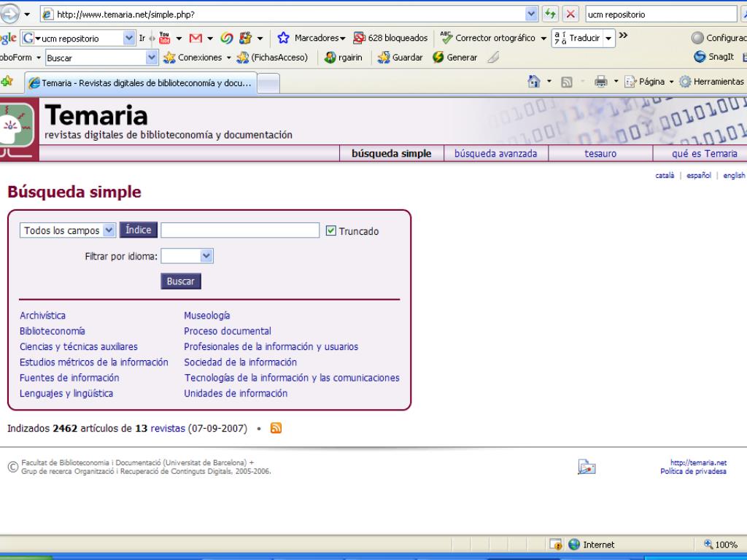Click the search term input field
This screenshot has height=560, width=747.
click(x=240, y=230)
